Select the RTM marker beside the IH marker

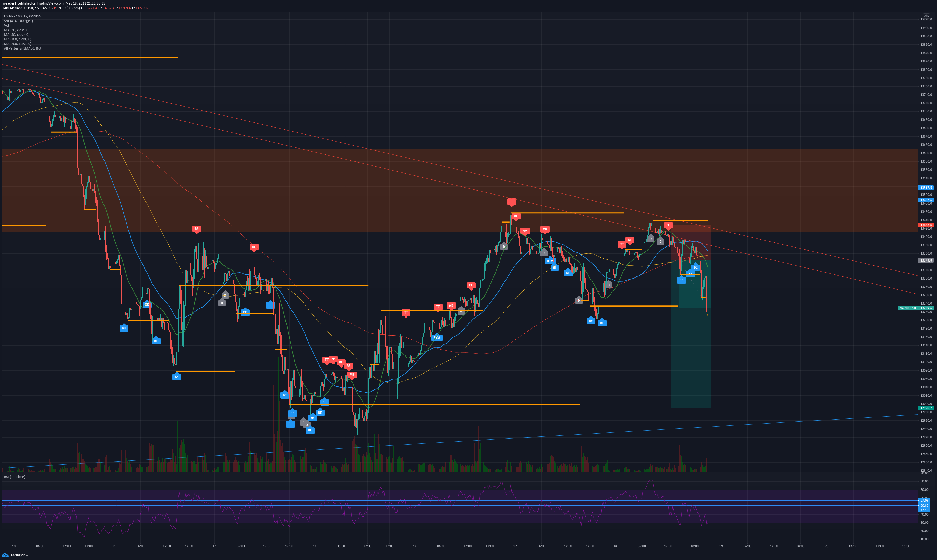pyautogui.click(x=550, y=261)
